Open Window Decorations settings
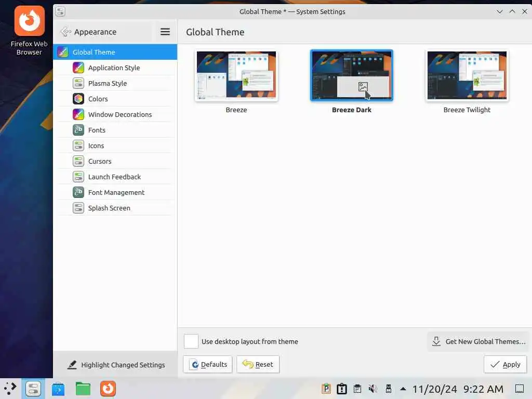 (x=115, y=115)
